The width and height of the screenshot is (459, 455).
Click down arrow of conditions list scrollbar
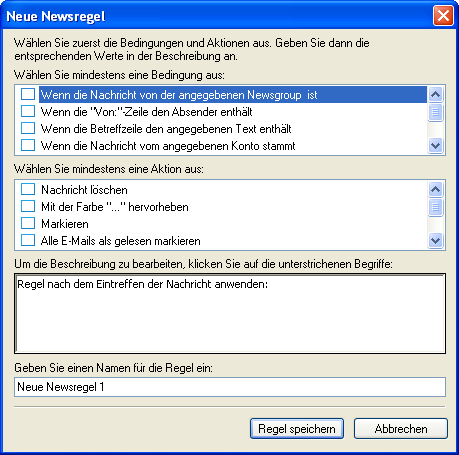coord(435,146)
